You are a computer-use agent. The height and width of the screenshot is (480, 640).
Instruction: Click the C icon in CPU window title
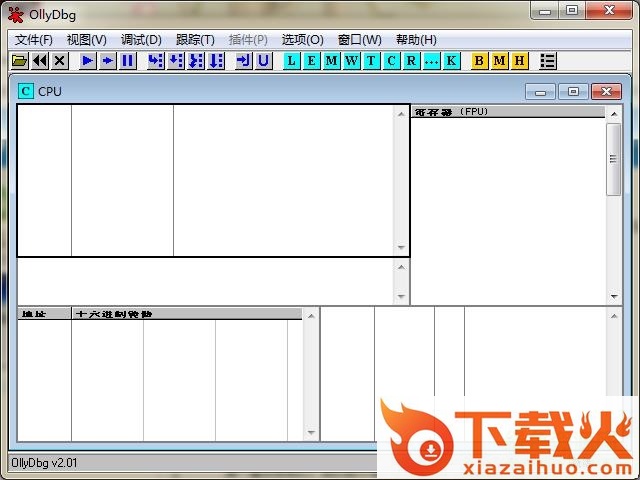point(26,91)
